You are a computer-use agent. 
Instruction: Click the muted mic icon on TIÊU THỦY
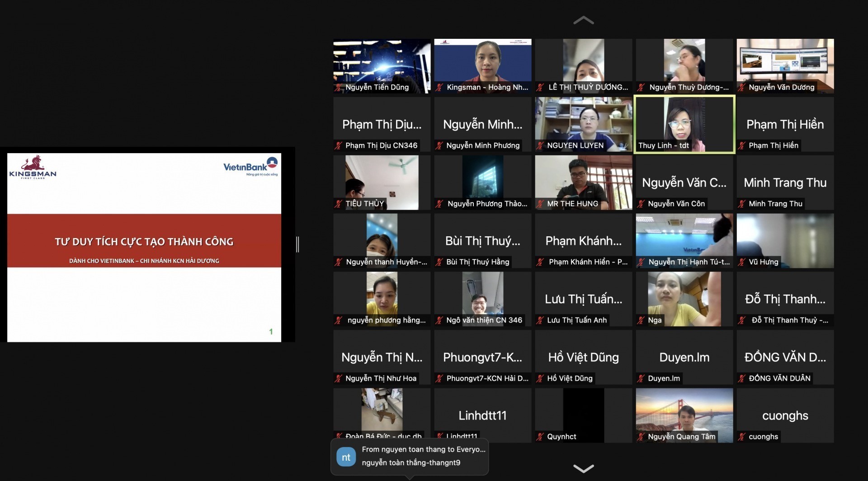338,204
